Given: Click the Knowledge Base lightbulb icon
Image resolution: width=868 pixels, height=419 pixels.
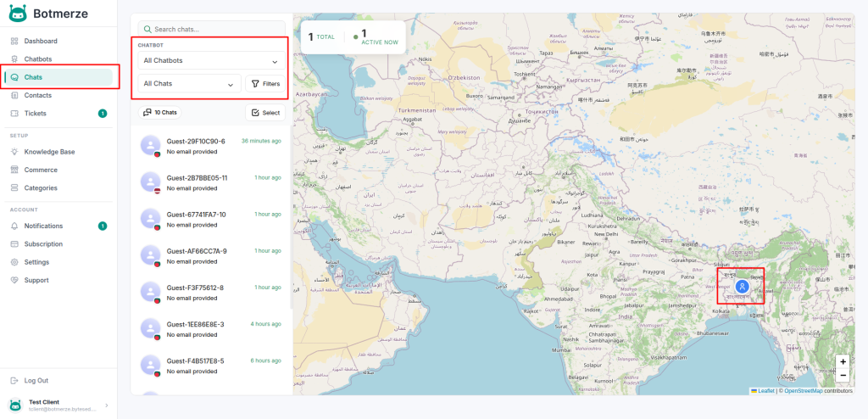Looking at the screenshot, I should (x=14, y=152).
